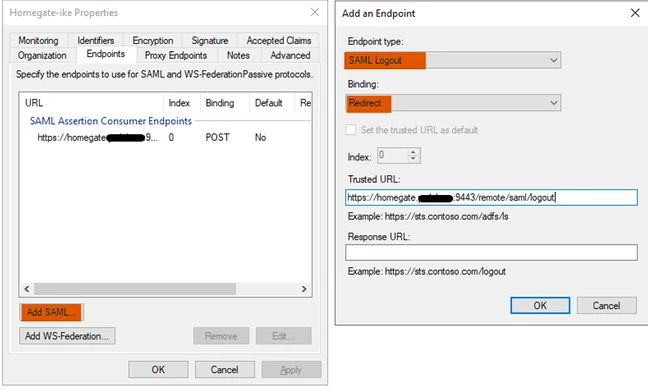Click the horizontal scrollbar thumb in endpoints list

(135, 289)
